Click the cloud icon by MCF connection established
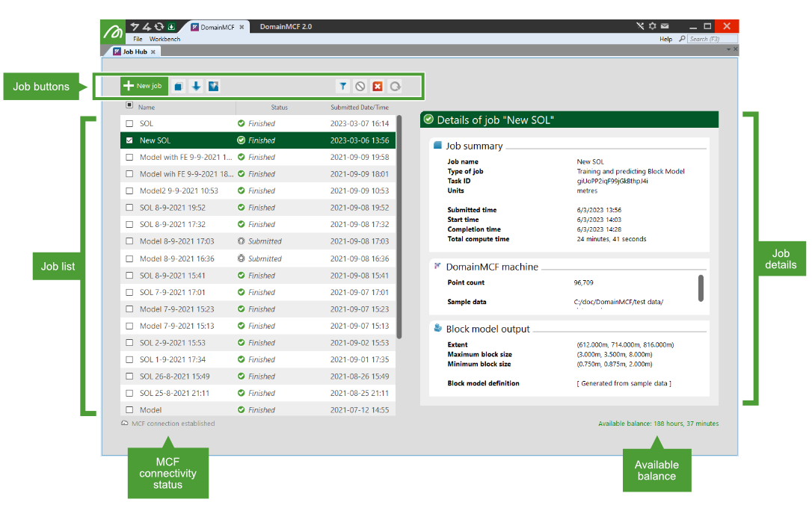The image size is (812, 505). click(124, 424)
